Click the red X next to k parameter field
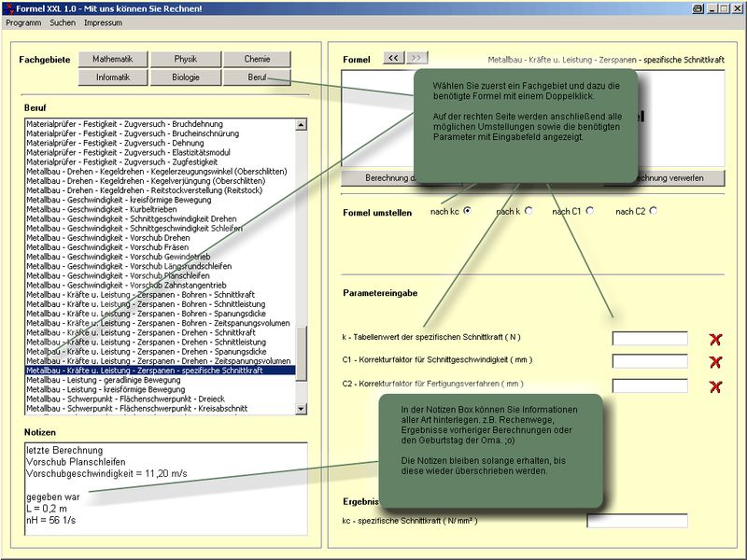Image resolution: width=747 pixels, height=560 pixels. [x=716, y=340]
